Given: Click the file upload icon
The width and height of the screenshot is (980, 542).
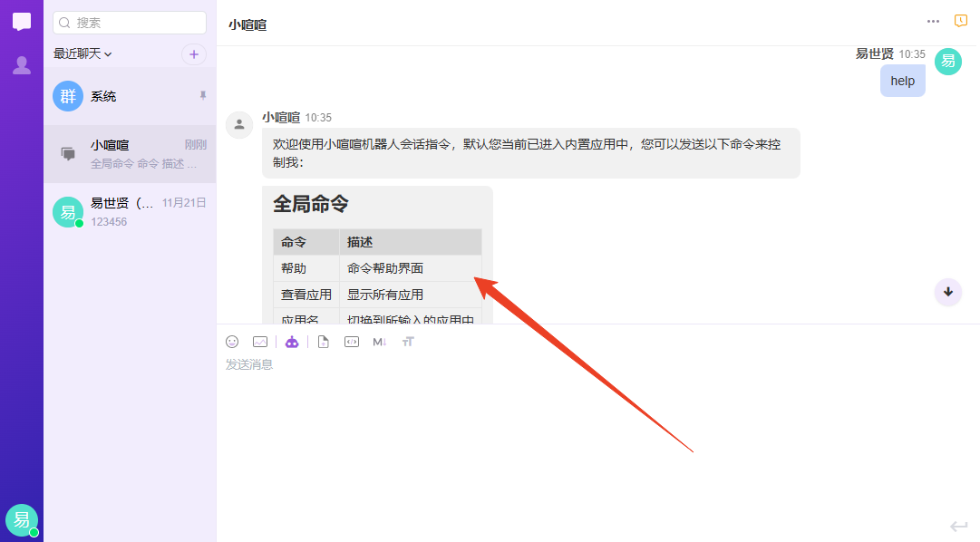Looking at the screenshot, I should click(324, 342).
